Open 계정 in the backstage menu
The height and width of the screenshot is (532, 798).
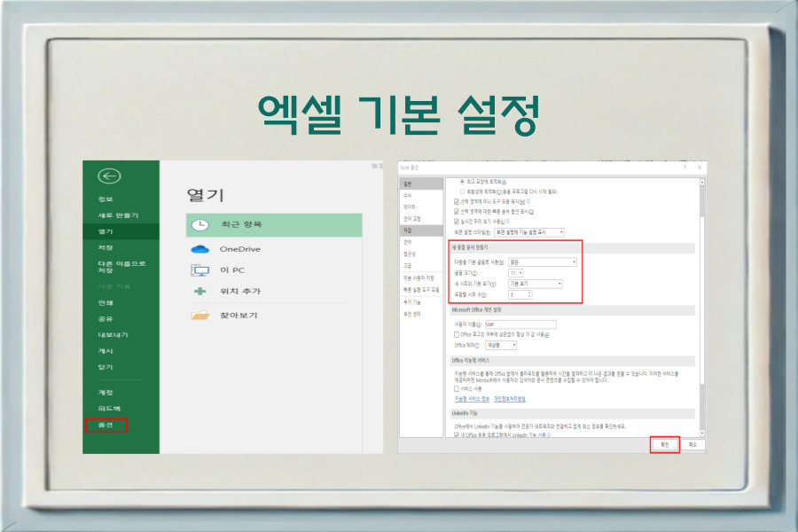pos(106,393)
